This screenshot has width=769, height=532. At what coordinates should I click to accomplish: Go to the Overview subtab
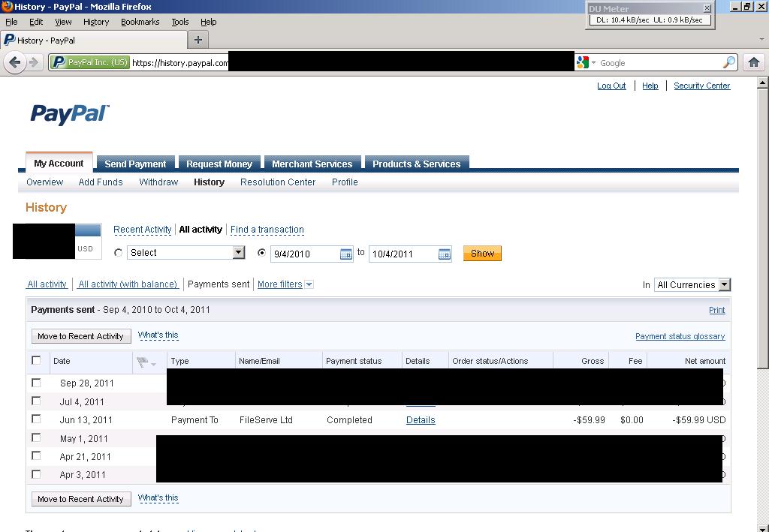[44, 182]
